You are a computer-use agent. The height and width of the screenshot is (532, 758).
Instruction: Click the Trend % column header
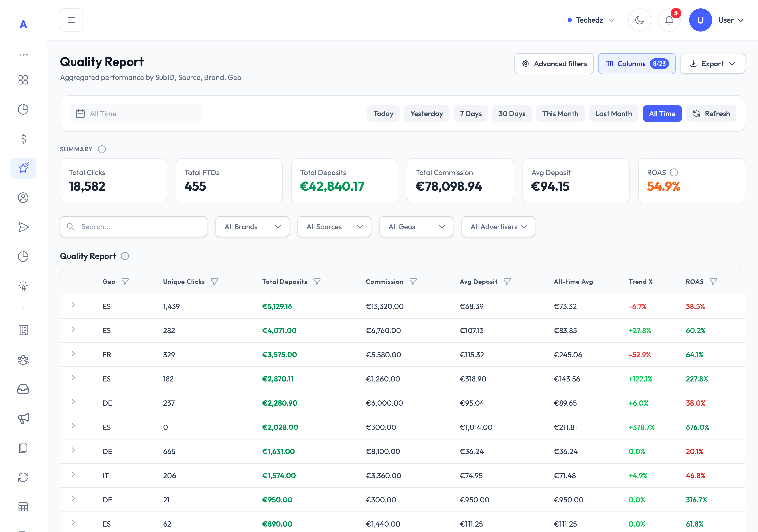pyautogui.click(x=640, y=282)
